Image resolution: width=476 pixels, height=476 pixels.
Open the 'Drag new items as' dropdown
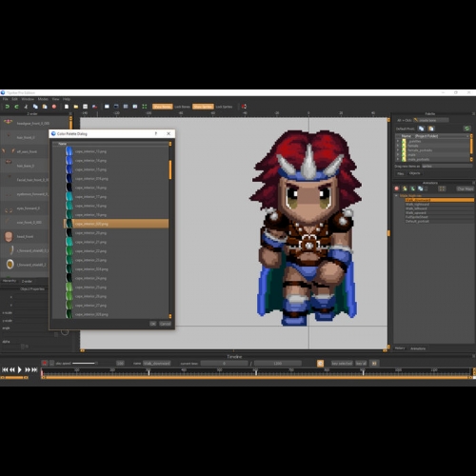point(446,167)
